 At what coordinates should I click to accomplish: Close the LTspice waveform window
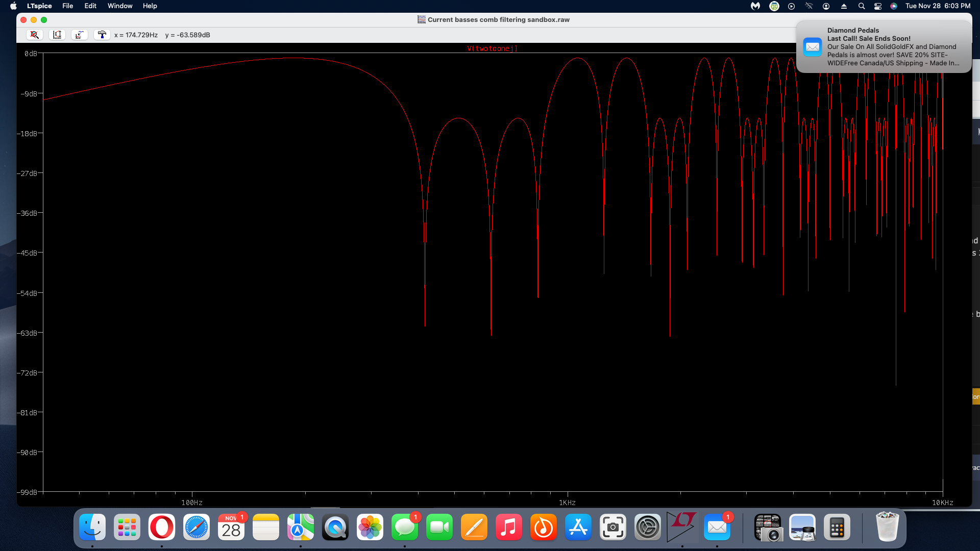click(23, 20)
